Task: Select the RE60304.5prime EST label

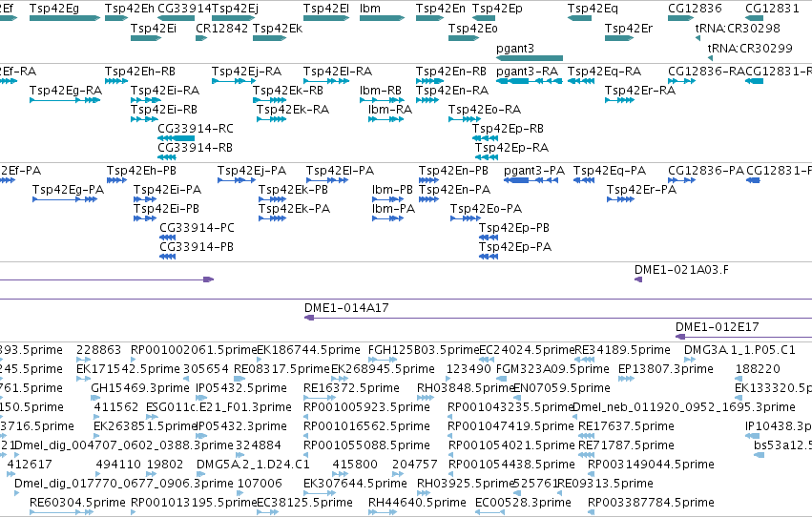Action: click(77, 503)
